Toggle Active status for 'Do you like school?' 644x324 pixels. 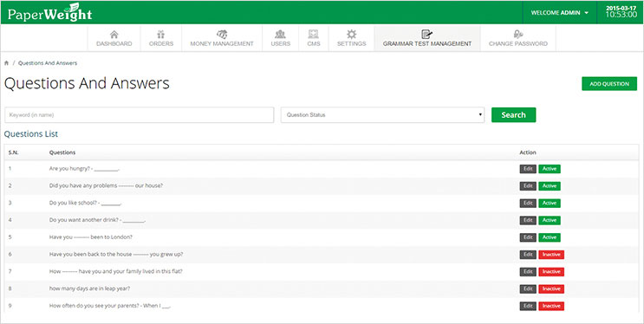[550, 204]
